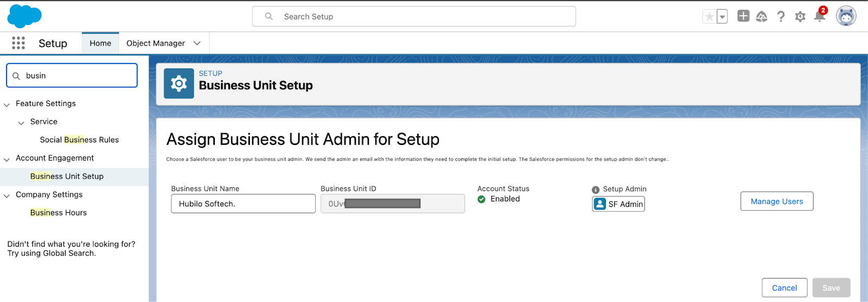
Task: Click the Business Unit Setup gear icon
Action: tap(179, 83)
